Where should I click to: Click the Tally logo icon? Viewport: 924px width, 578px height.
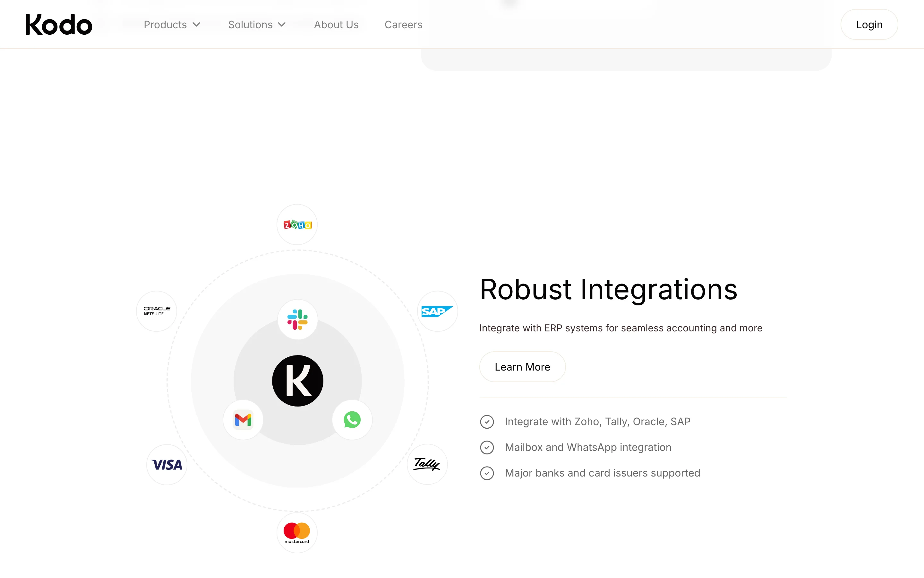pos(427,464)
